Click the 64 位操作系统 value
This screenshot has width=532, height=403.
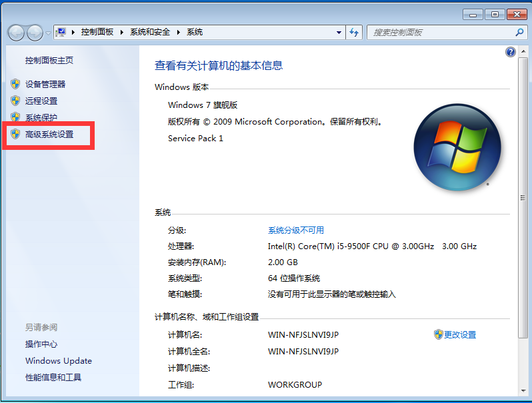click(x=294, y=278)
